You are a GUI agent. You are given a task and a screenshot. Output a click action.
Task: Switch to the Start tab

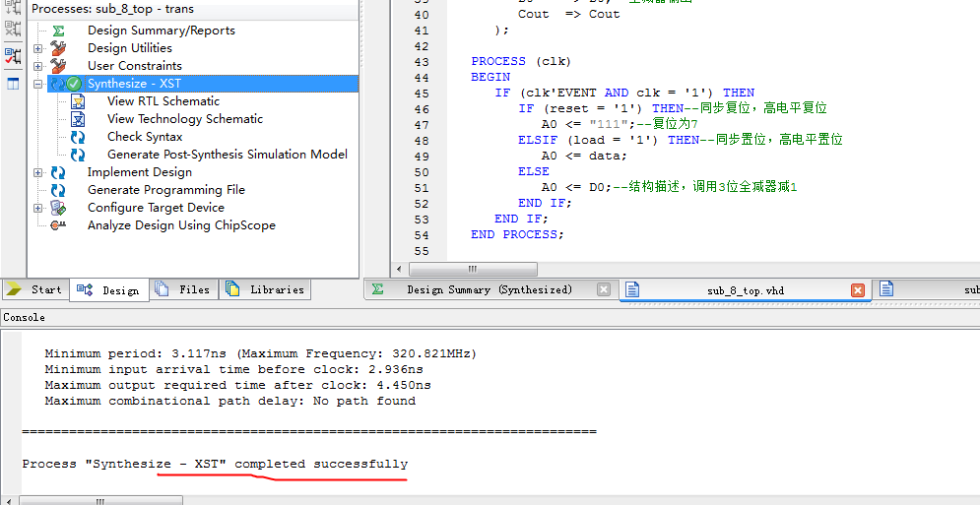[x=34, y=289]
